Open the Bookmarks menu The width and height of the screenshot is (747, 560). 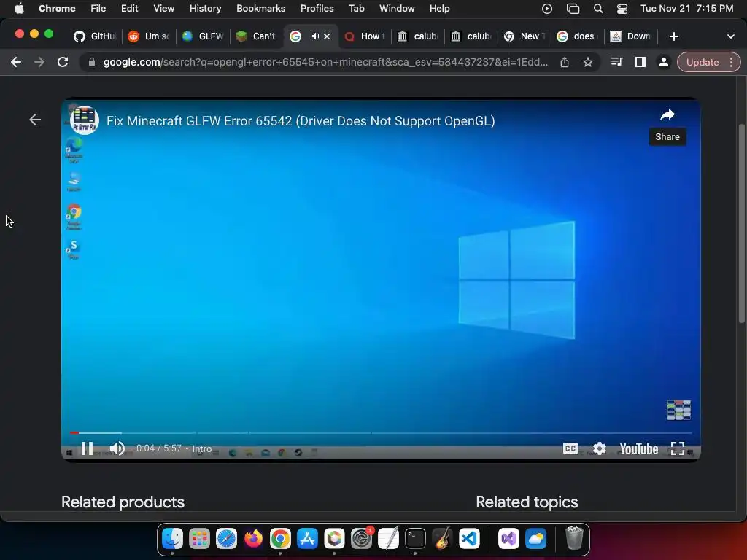[260, 9]
